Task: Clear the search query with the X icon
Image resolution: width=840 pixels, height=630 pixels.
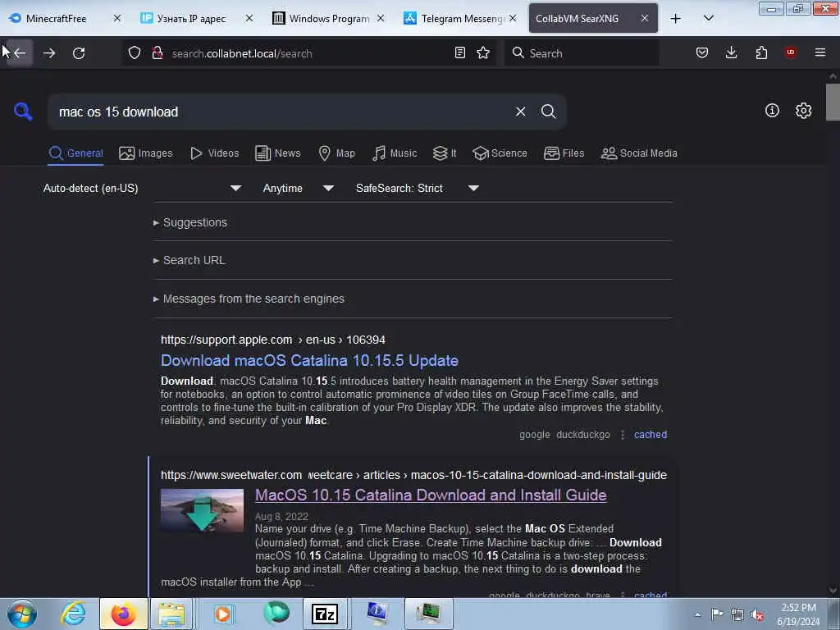Action: click(520, 112)
